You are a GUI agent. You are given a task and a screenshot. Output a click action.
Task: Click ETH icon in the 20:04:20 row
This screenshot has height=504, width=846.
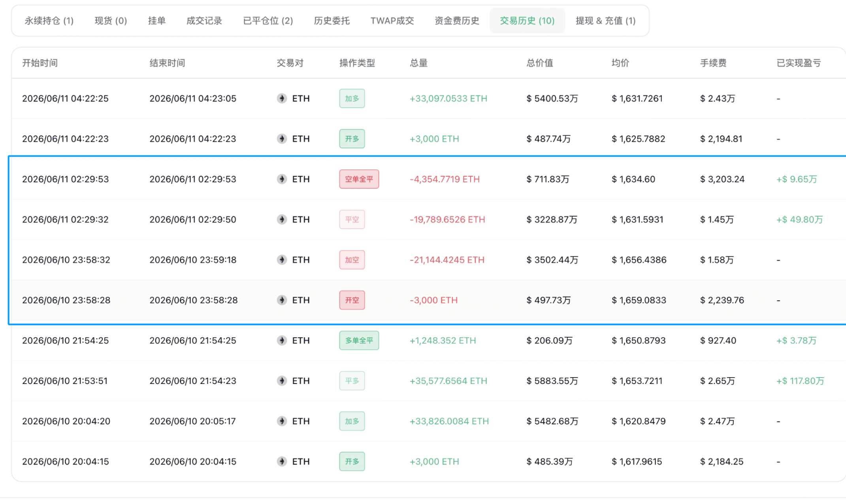282,421
